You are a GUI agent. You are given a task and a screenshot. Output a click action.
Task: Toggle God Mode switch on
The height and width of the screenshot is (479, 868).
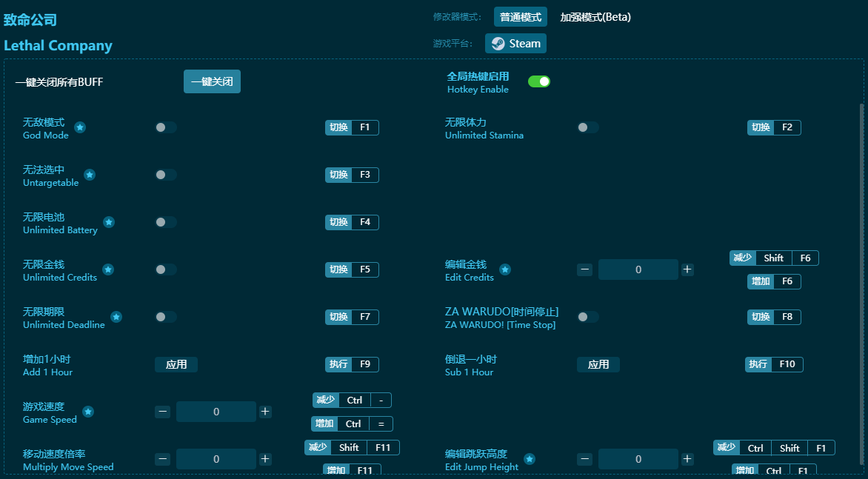165,128
